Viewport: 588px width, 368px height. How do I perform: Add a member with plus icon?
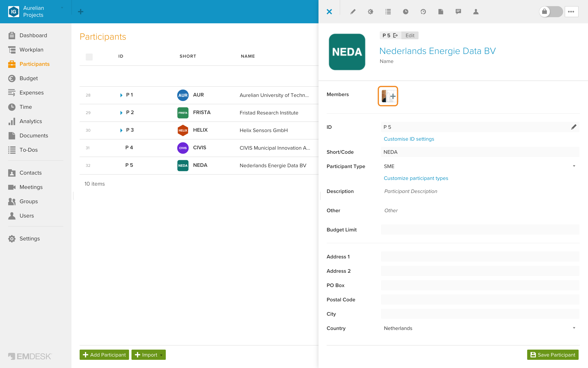(393, 96)
